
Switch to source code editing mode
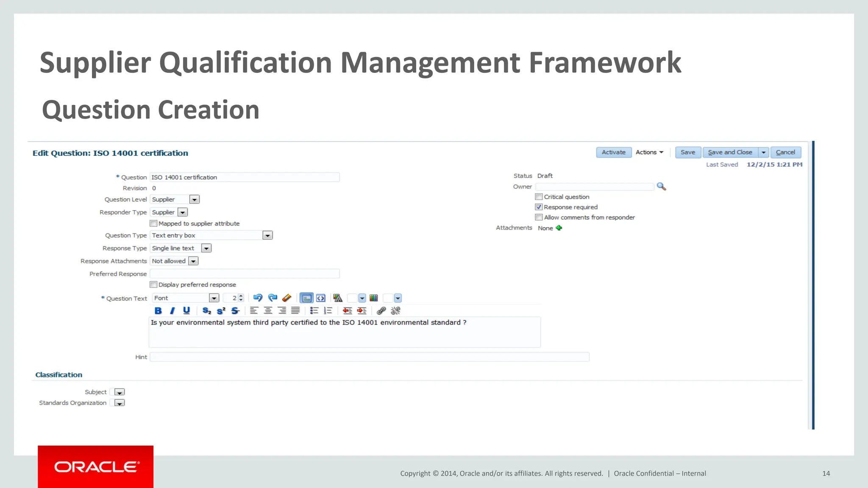pos(321,298)
